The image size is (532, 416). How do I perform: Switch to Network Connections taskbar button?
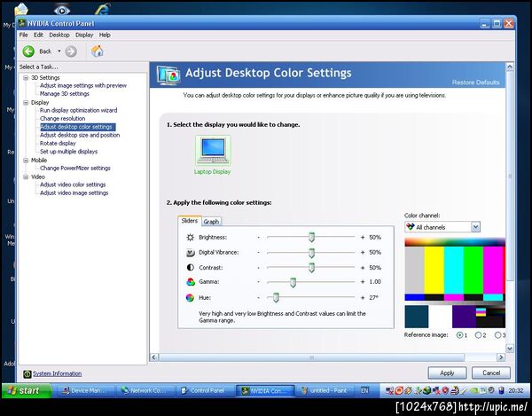point(145,391)
